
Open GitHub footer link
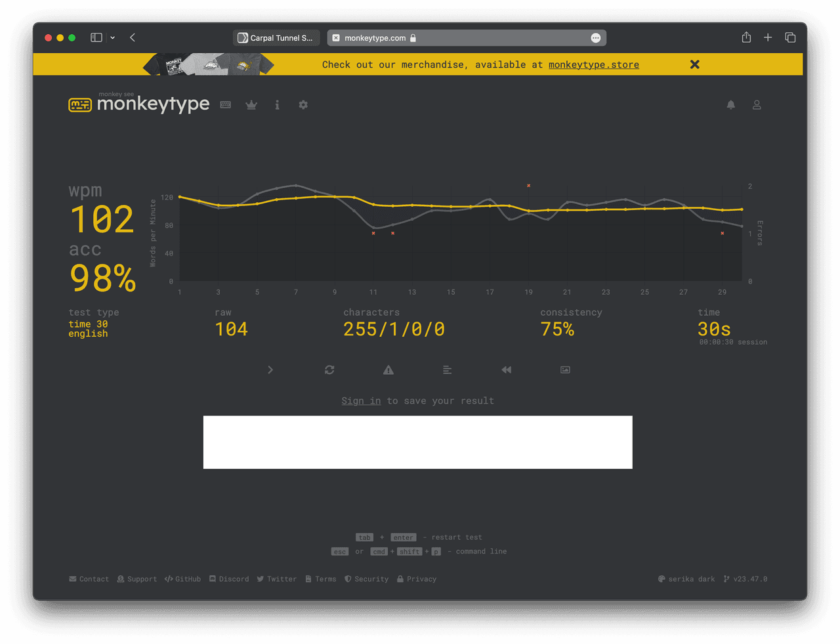(x=183, y=579)
